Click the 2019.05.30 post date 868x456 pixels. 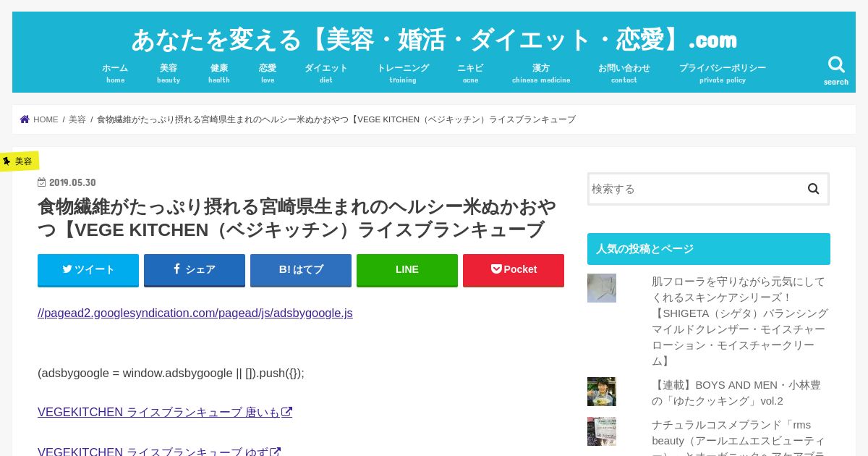click(72, 182)
